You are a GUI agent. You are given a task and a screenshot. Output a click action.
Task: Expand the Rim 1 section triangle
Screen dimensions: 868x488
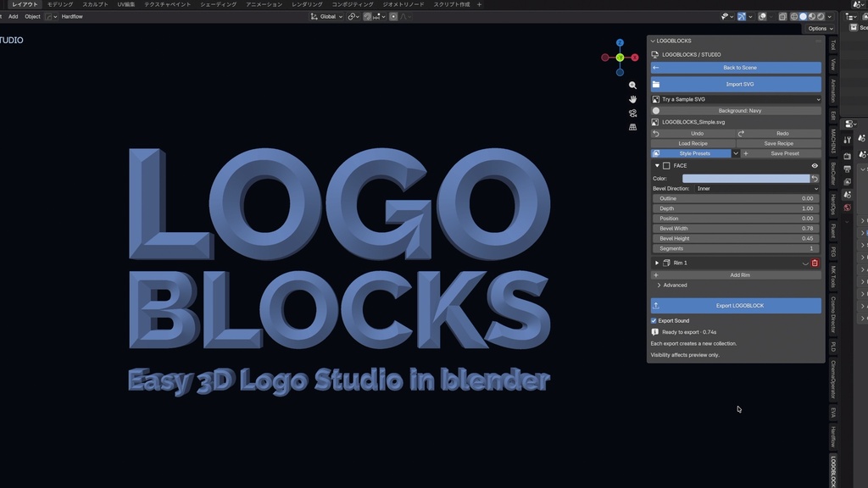[x=657, y=263]
